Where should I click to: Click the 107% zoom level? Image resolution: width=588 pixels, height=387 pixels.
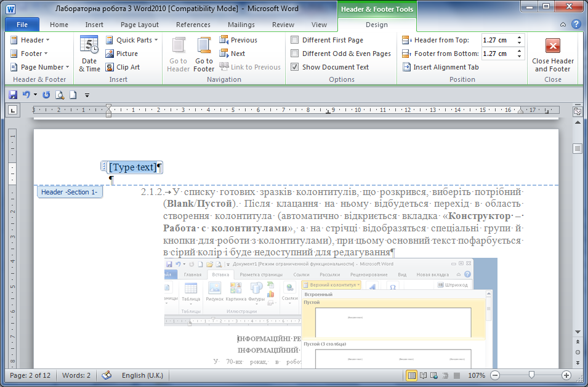tap(477, 375)
